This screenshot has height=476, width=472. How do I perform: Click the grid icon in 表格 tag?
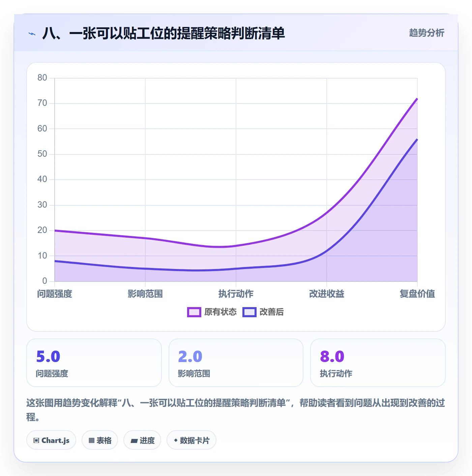pyautogui.click(x=91, y=441)
